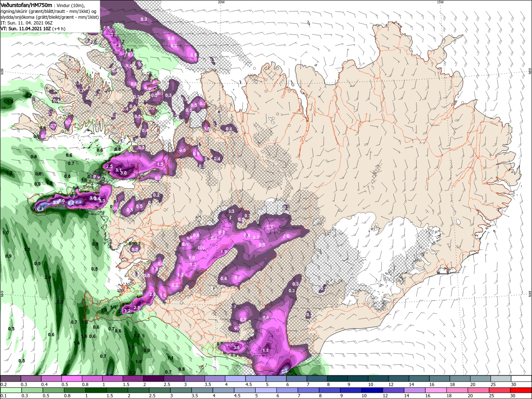Viewport: 532px width, 399px height.
Task: Click '0.2' label in upper legend row
Action: point(3,384)
